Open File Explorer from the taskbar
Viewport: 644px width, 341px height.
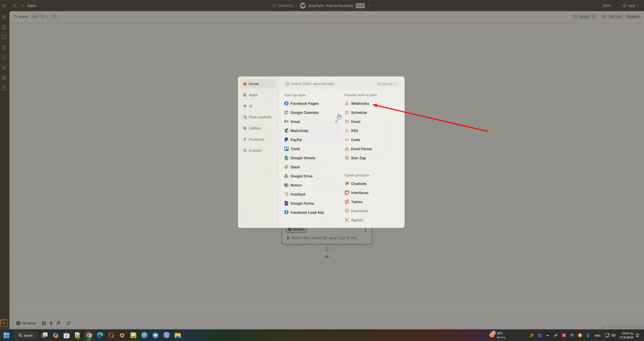178,335
